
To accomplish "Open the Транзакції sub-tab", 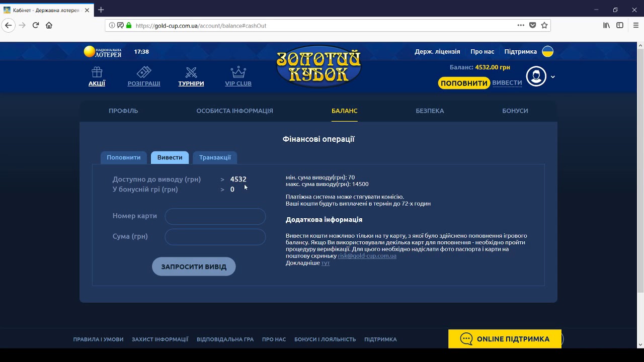I will tap(215, 157).
